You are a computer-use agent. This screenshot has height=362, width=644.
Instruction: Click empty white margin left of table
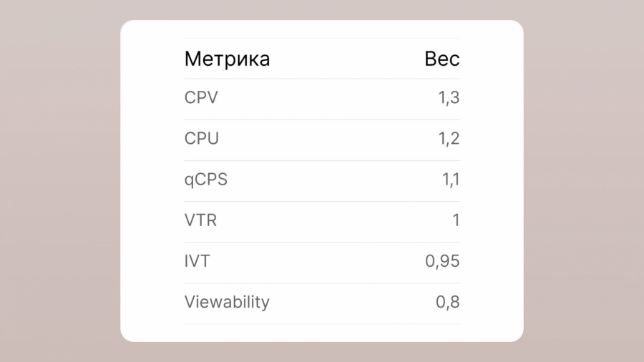152,179
